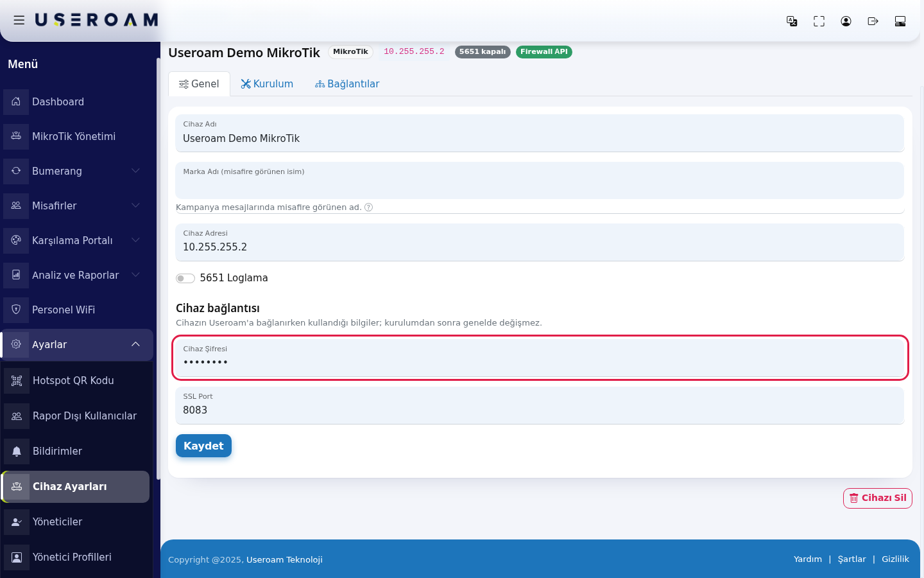Image resolution: width=924 pixels, height=578 pixels.
Task: Open the Kurulum tab
Action: point(267,84)
